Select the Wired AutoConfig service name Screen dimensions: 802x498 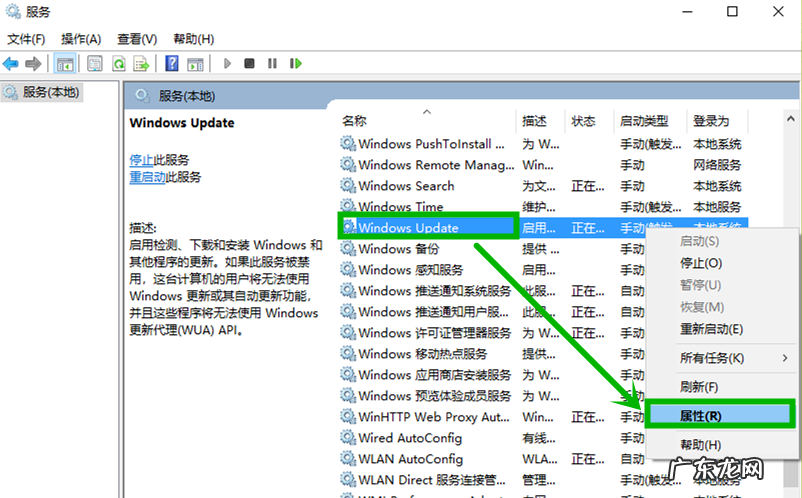410,438
